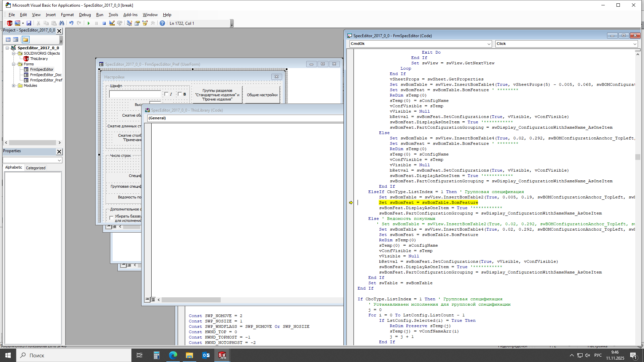Screen dimensions: 644x362
Task: Open the Debug menu
Action: pos(85,15)
